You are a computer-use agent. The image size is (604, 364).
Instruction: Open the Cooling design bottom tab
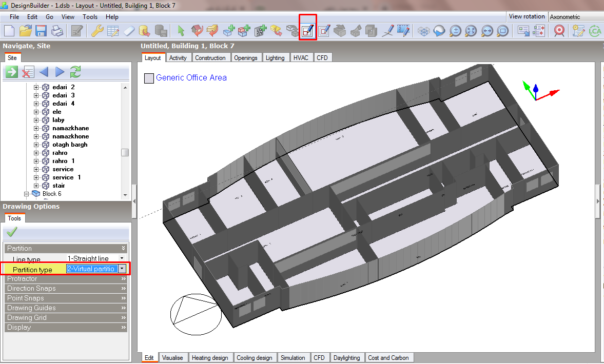tap(254, 358)
